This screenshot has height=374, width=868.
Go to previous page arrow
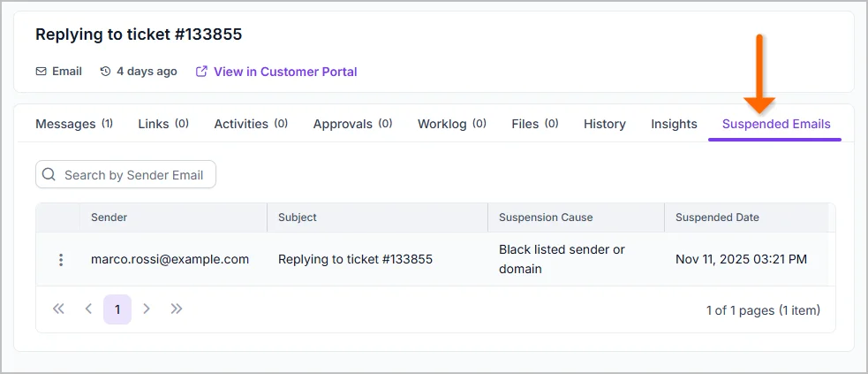88,309
